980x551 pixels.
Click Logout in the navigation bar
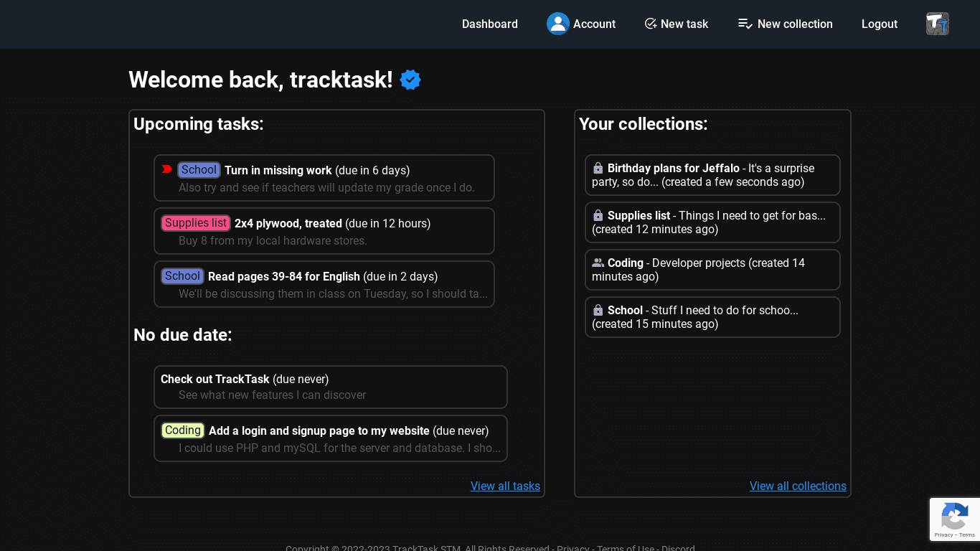[x=880, y=24]
